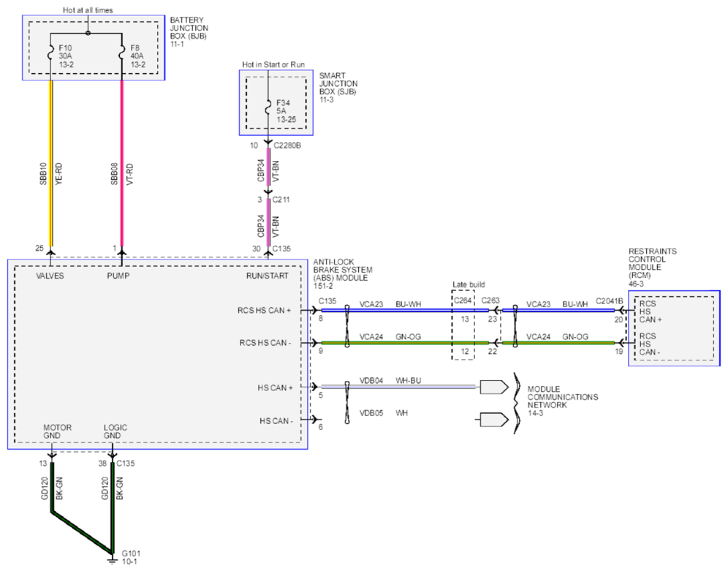Viewport: 728px width, 571px height.
Task: Select the RUN/START terminal label
Action: coord(268,276)
